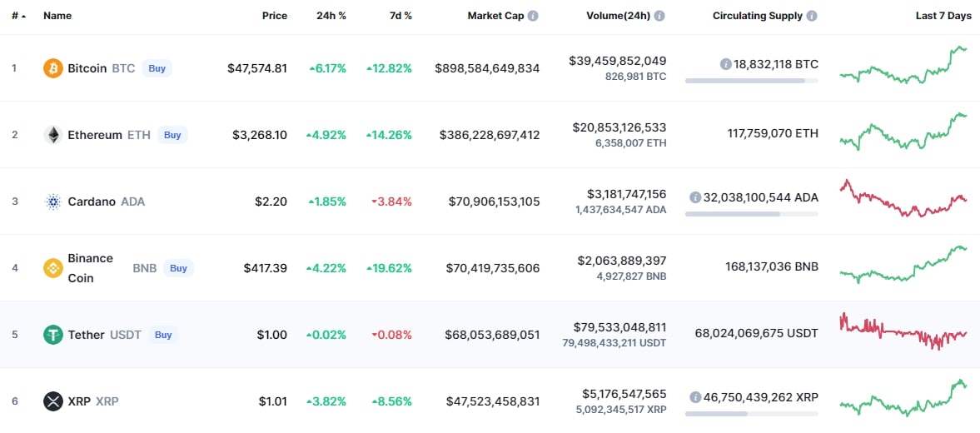The height and width of the screenshot is (433, 980).
Task: Open Tether 7-day sparkline chart
Action: 903,331
